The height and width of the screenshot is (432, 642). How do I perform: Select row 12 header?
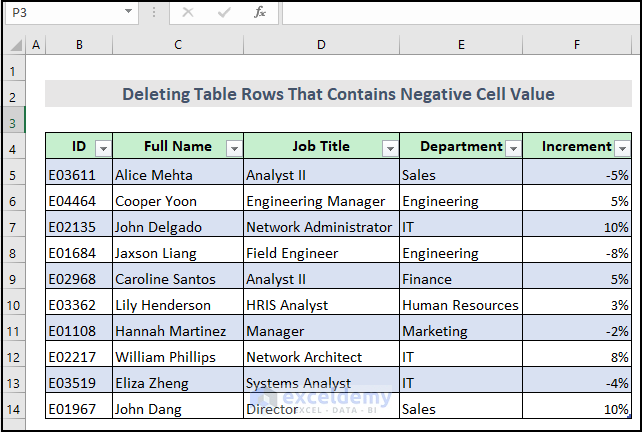coord(13,357)
